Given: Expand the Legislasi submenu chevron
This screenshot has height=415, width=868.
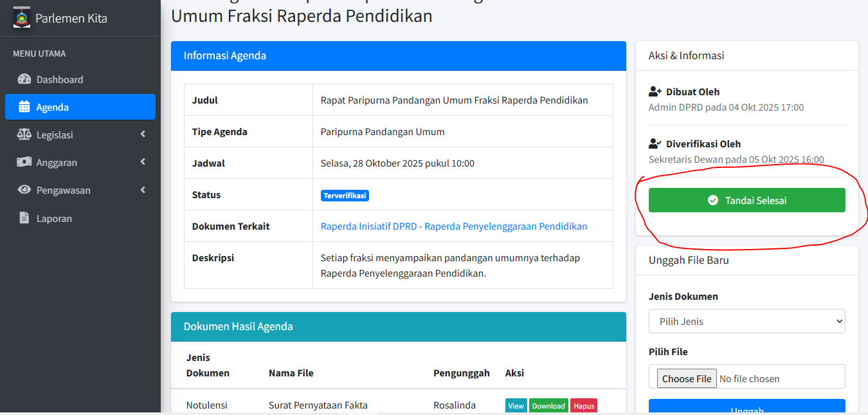Looking at the screenshot, I should pyautogui.click(x=143, y=134).
